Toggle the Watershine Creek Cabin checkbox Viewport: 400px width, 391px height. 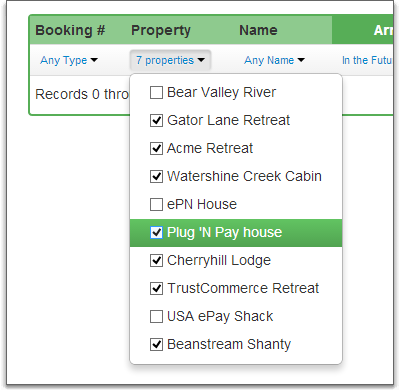click(x=156, y=176)
